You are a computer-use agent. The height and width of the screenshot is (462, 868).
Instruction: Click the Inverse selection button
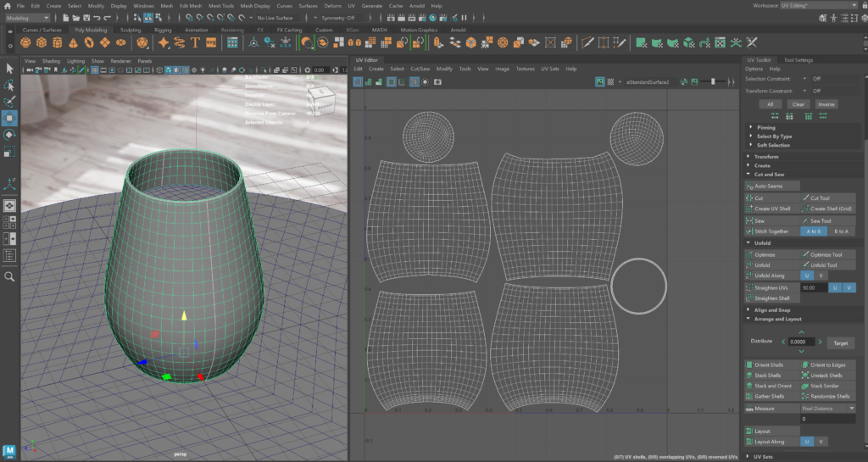(826, 104)
